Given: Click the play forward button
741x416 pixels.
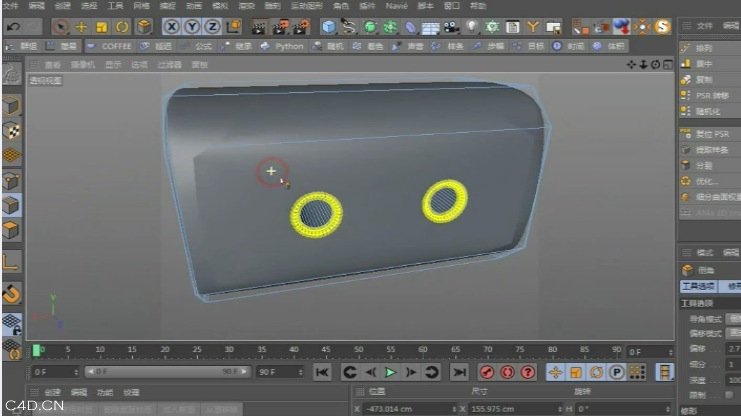Looking at the screenshot, I should 390,373.
